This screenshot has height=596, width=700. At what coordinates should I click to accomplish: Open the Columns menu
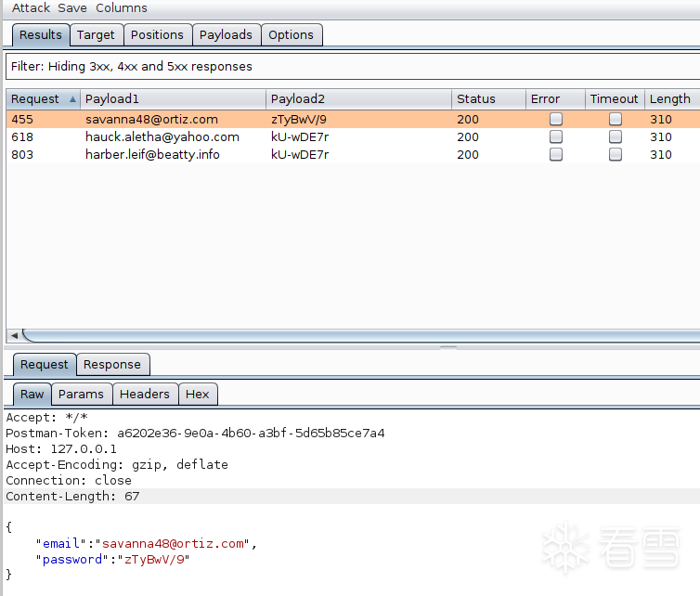pyautogui.click(x=122, y=7)
